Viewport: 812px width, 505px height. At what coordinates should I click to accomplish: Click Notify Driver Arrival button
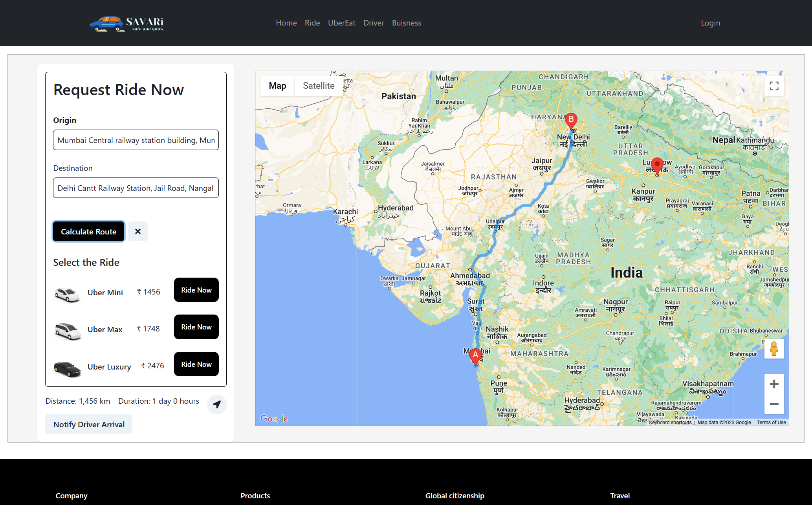(89, 424)
